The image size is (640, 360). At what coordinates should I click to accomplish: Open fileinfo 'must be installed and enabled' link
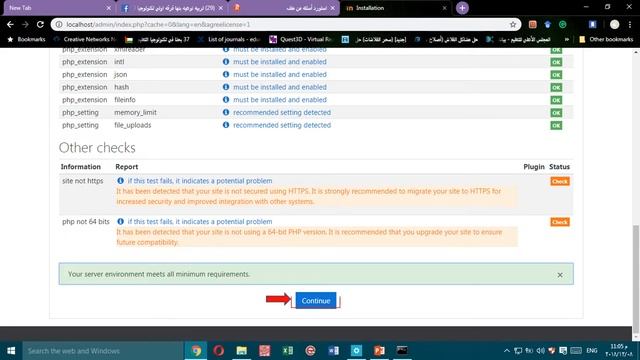(280, 100)
